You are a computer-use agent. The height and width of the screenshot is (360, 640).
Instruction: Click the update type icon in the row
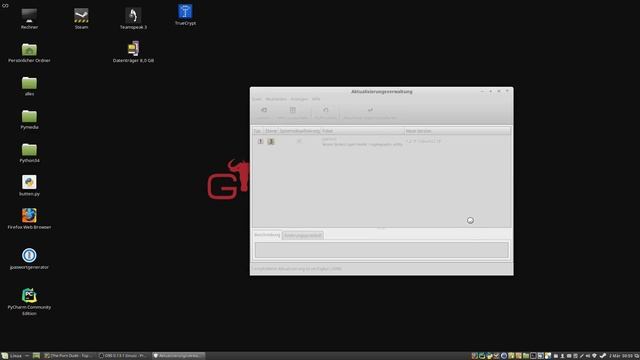[260, 141]
